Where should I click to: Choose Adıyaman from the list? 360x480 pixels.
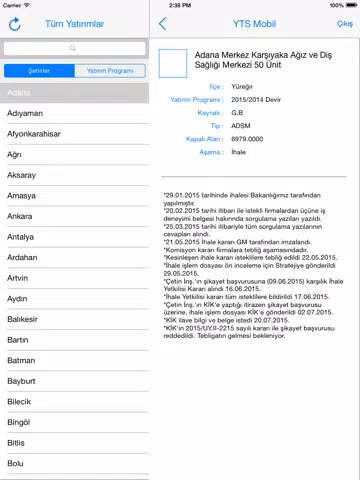(x=75, y=113)
